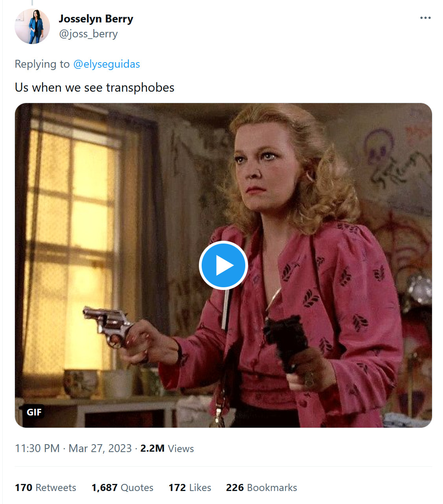The image size is (443, 504).
Task: Click the Josselyn Berry display name
Action: pyautogui.click(x=96, y=19)
